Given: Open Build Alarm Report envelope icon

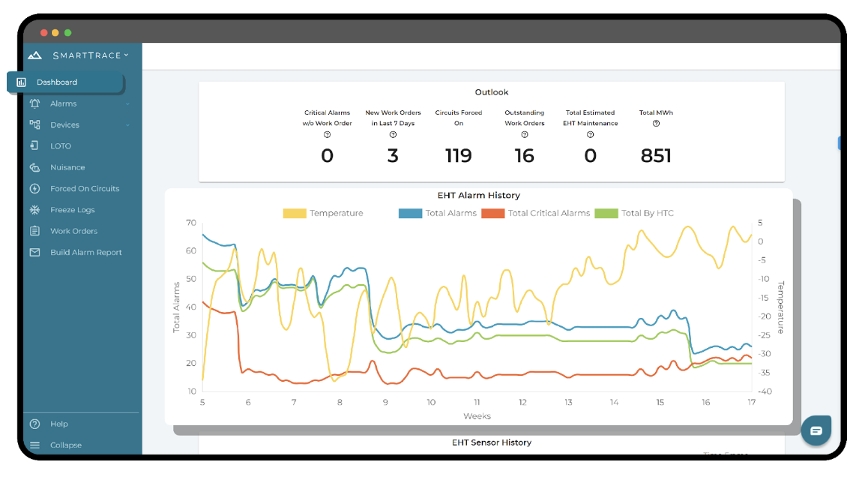Looking at the screenshot, I should [34, 252].
